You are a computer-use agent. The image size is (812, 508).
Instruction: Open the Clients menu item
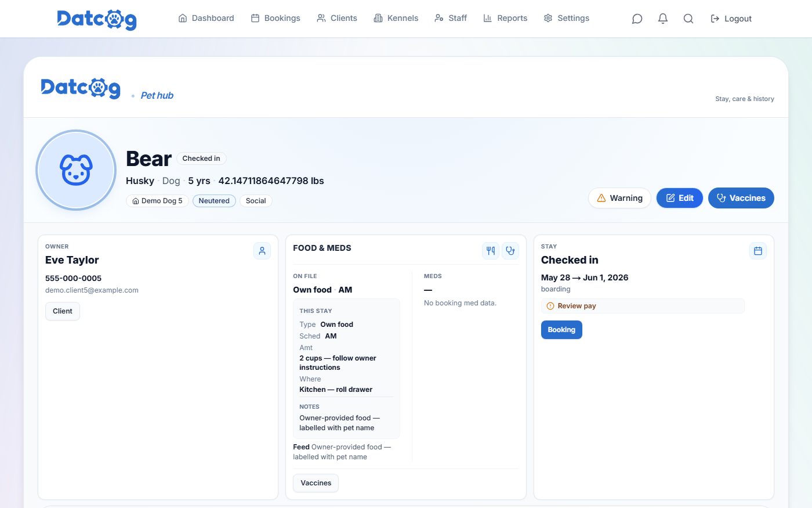tap(337, 18)
